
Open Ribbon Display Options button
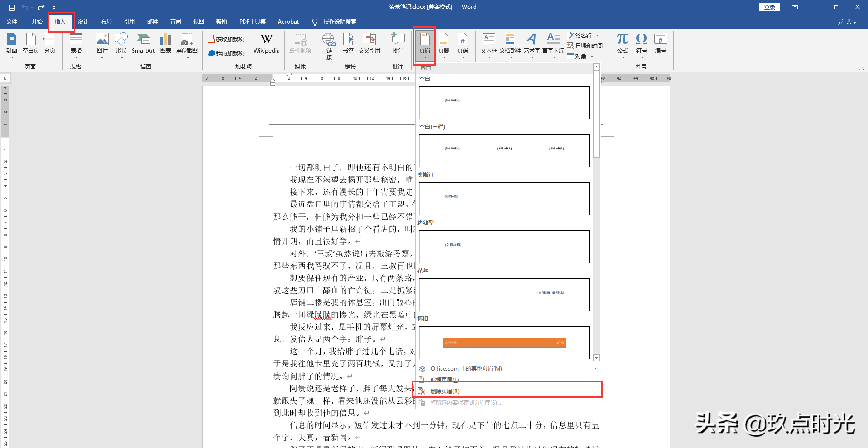pos(795,7)
